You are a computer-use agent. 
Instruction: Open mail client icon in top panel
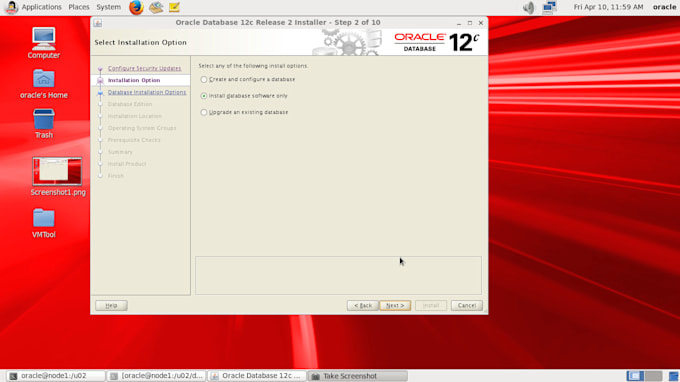click(156, 7)
